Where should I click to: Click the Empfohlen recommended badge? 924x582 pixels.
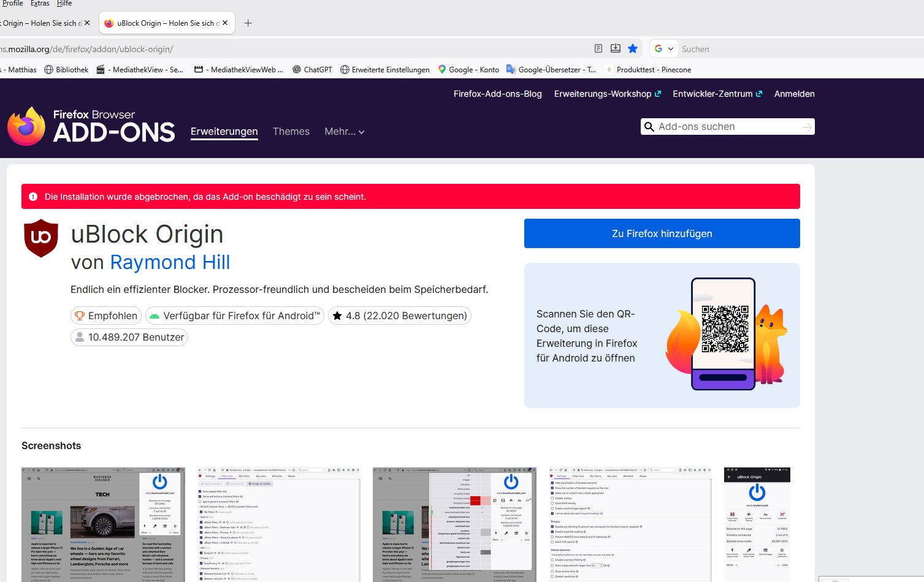(106, 316)
